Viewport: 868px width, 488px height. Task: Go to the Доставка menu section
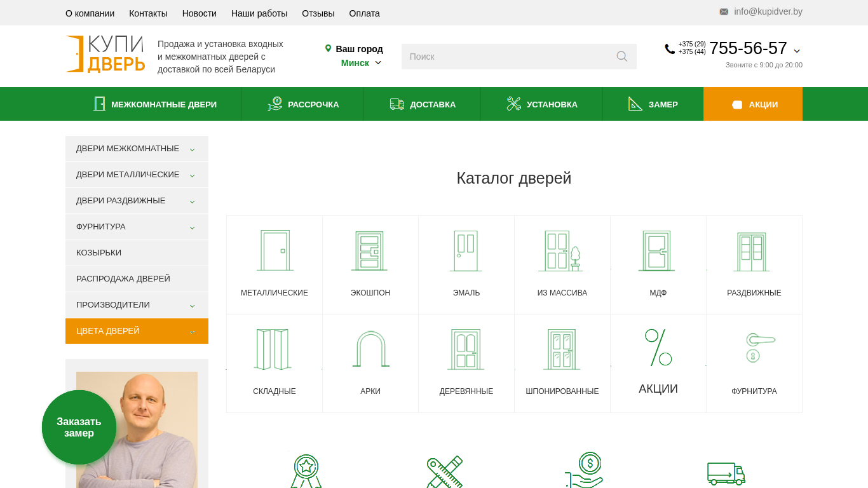(423, 104)
